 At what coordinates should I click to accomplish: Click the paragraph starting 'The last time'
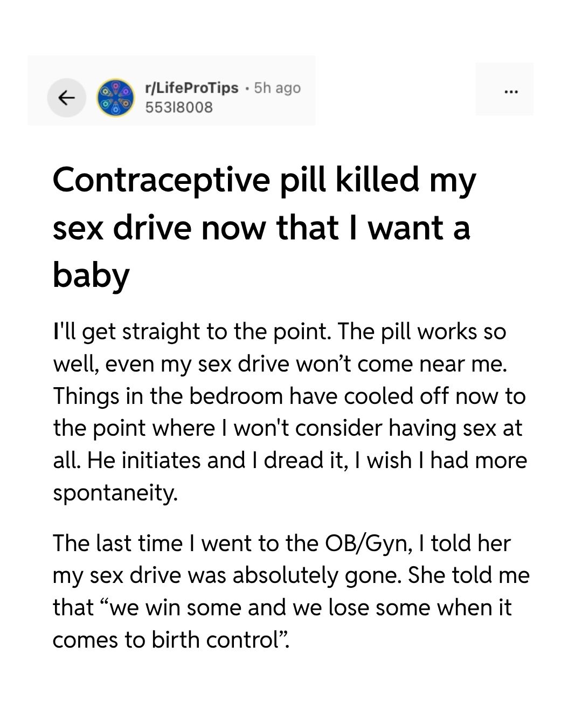pyautogui.click(x=291, y=591)
